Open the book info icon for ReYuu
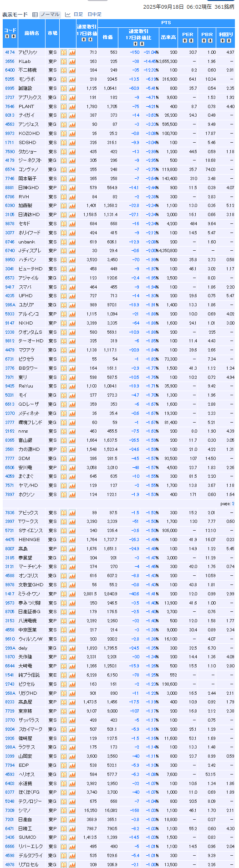 [x=64, y=386]
